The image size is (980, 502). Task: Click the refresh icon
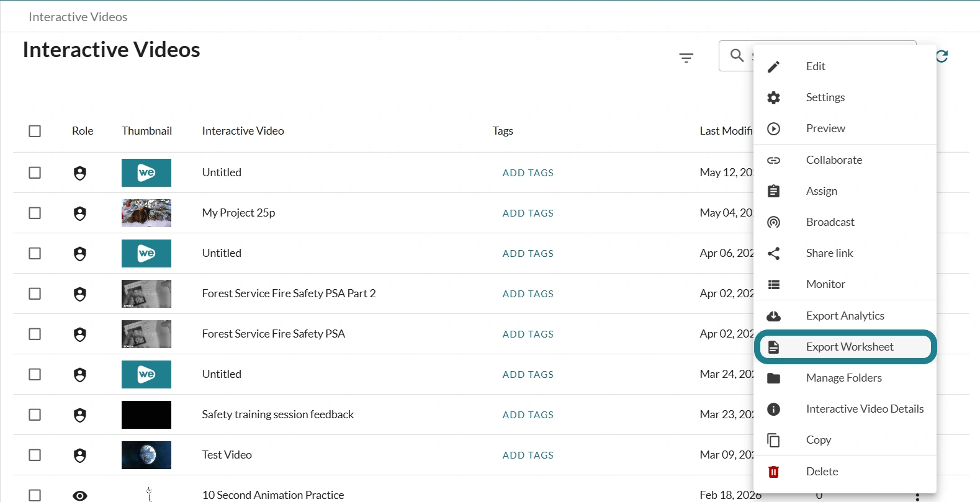pyautogui.click(x=942, y=56)
